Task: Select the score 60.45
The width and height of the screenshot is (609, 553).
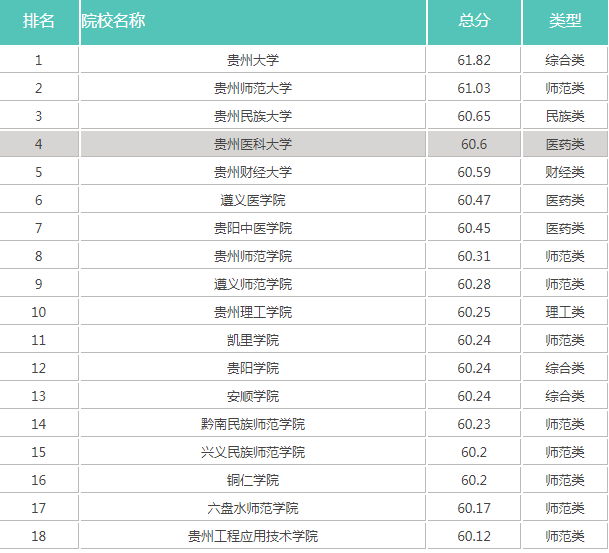Action: pyautogui.click(x=474, y=228)
